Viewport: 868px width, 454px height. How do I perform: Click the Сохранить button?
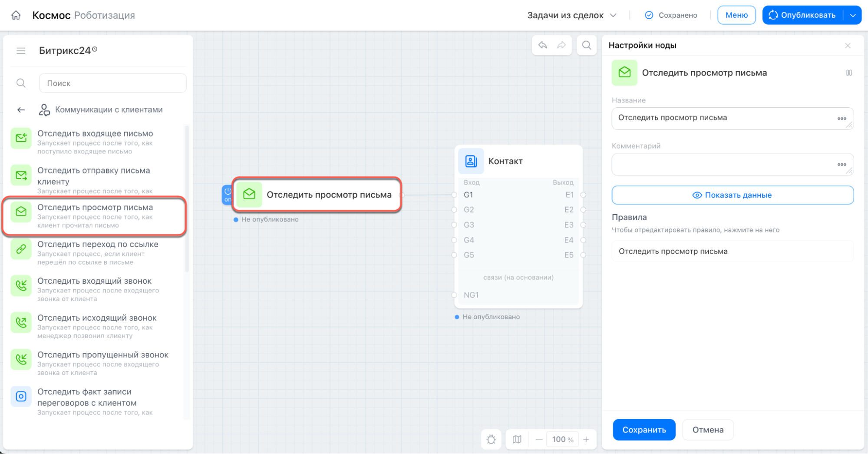click(x=644, y=430)
